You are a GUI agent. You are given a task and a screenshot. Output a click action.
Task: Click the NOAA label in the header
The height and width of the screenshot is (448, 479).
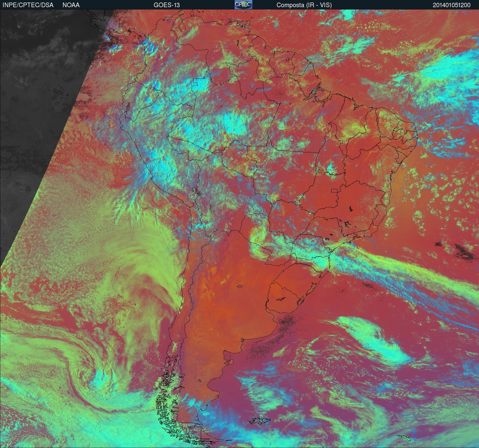[x=71, y=5]
